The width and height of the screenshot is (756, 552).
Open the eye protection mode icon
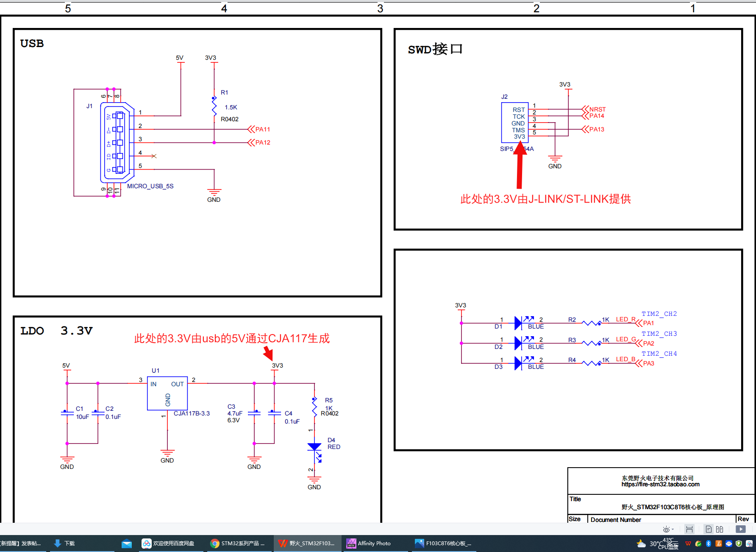(666, 529)
